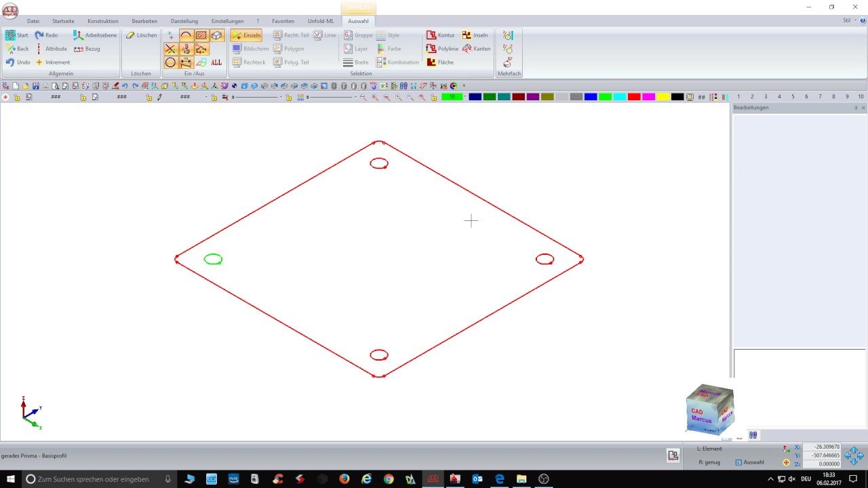
Task: Toggle the dimension element filter
Action: point(186,62)
